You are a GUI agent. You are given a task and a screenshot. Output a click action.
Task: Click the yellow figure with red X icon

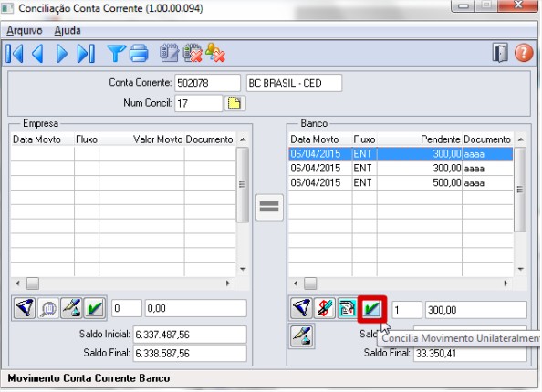215,53
